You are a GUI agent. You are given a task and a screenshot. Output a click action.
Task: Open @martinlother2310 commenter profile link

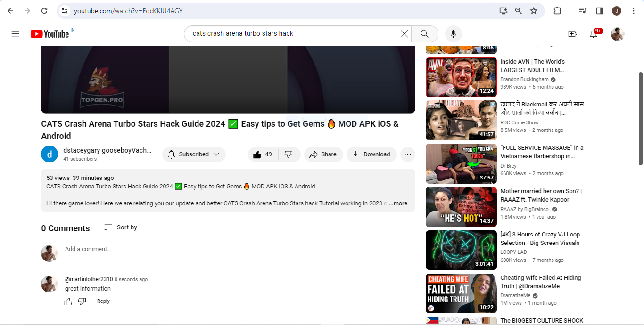[x=89, y=279]
